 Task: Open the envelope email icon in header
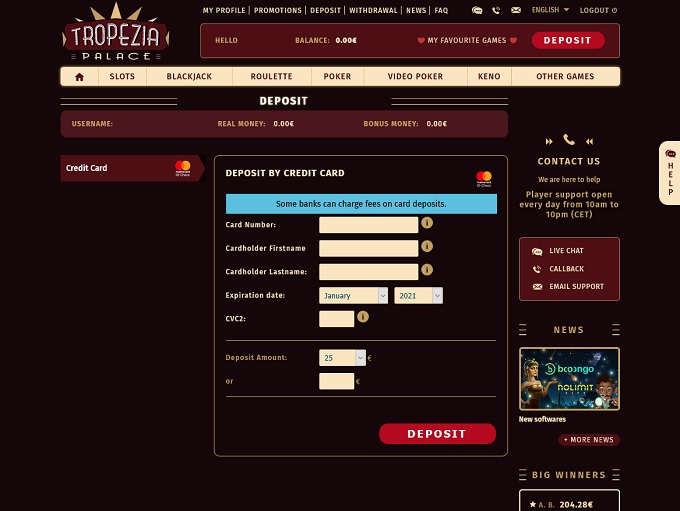[516, 10]
